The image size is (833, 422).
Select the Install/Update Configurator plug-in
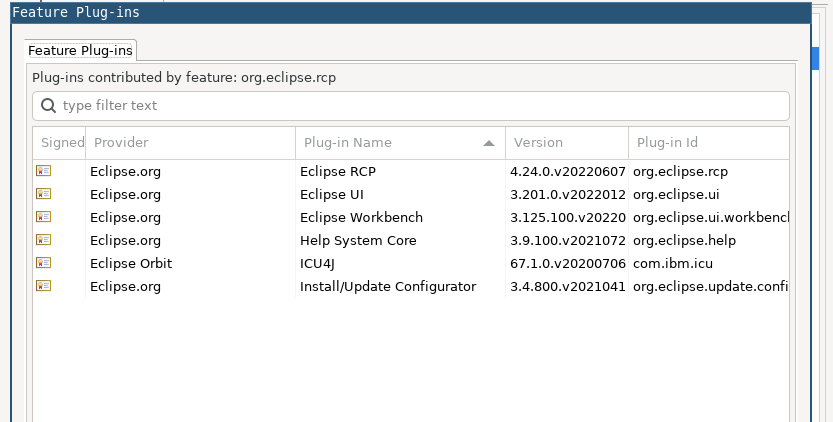coord(388,286)
